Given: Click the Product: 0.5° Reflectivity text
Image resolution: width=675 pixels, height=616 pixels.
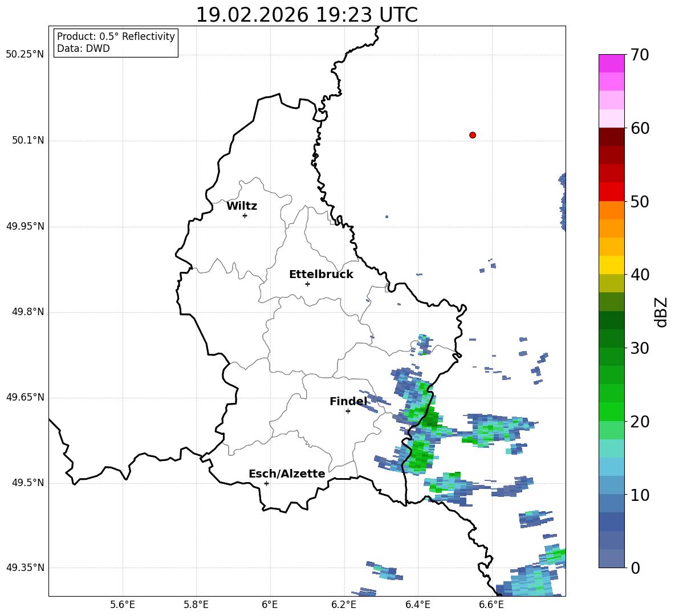Looking at the screenshot, I should [x=116, y=36].
